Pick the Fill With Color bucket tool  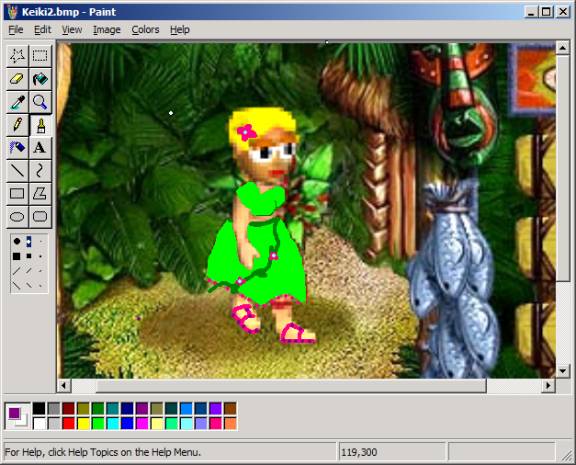point(40,79)
